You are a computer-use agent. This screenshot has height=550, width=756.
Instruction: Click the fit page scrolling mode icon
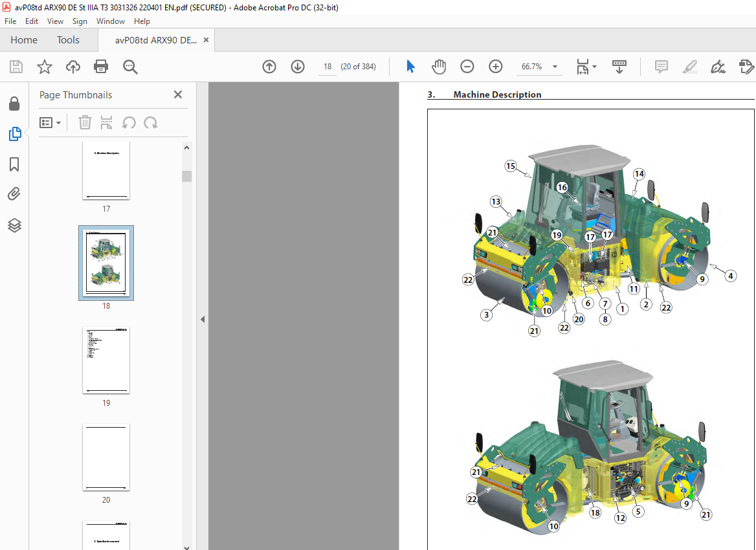[583, 67]
